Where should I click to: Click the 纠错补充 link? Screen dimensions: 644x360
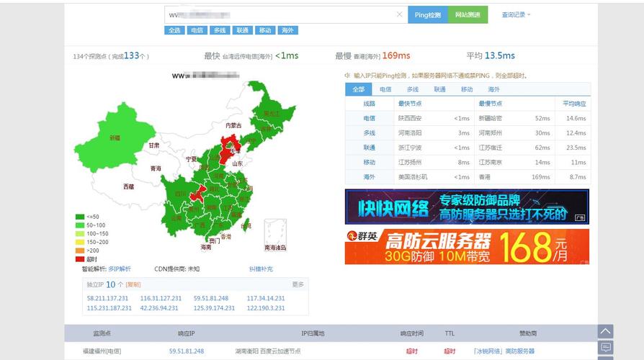tap(261, 269)
